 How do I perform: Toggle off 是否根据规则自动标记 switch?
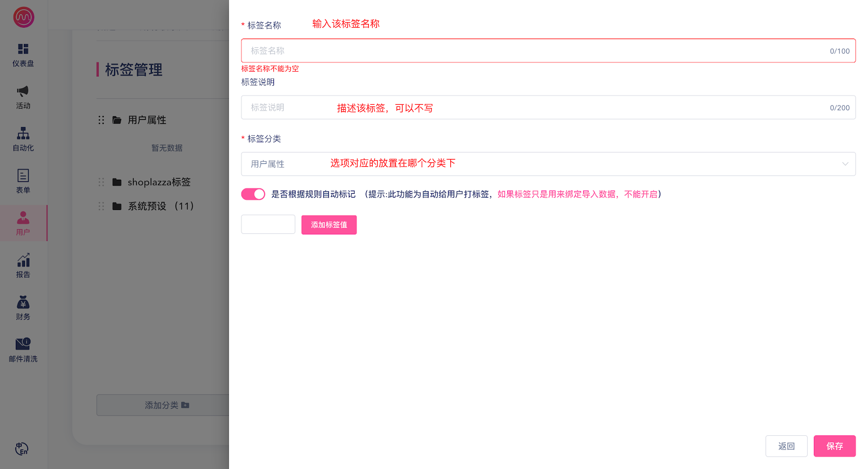pos(253,194)
